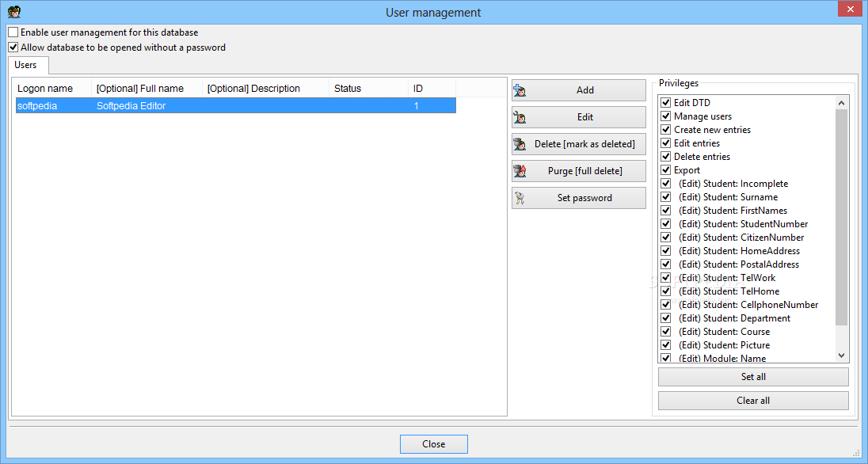Toggle (Edit) Student: Department privilege

(x=666, y=318)
